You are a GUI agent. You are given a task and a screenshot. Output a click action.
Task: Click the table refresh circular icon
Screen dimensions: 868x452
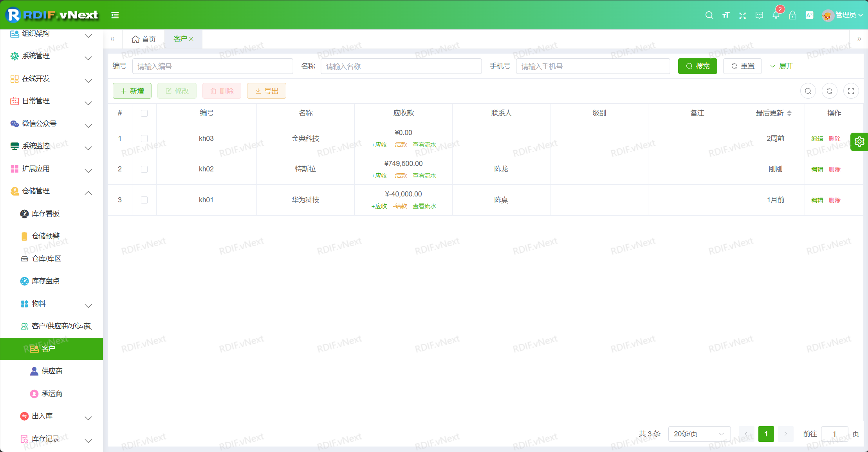pos(829,91)
